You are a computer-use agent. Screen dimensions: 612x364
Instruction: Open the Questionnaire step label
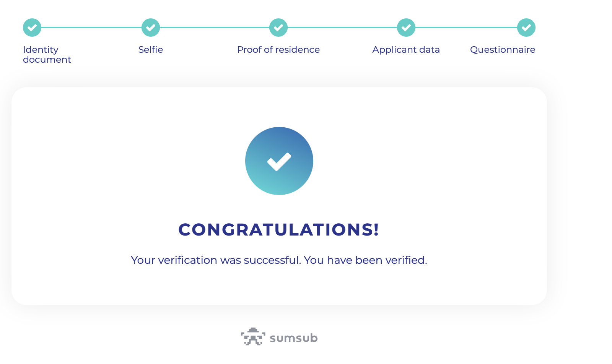(x=503, y=50)
